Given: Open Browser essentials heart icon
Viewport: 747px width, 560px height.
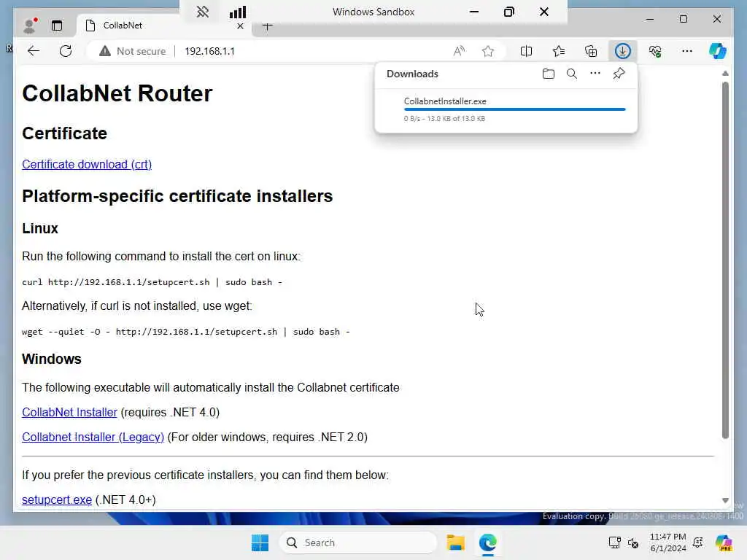Looking at the screenshot, I should [655, 51].
